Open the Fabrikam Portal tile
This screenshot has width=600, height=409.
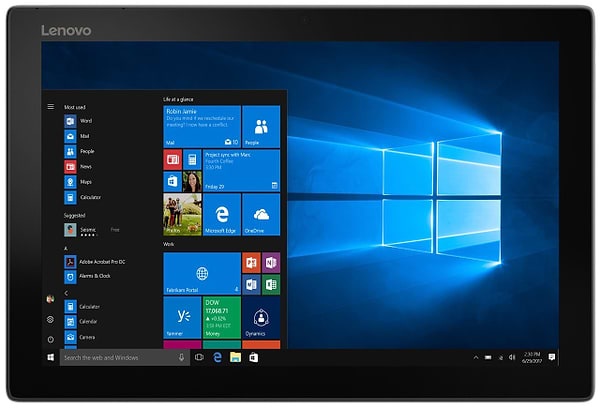click(x=202, y=274)
